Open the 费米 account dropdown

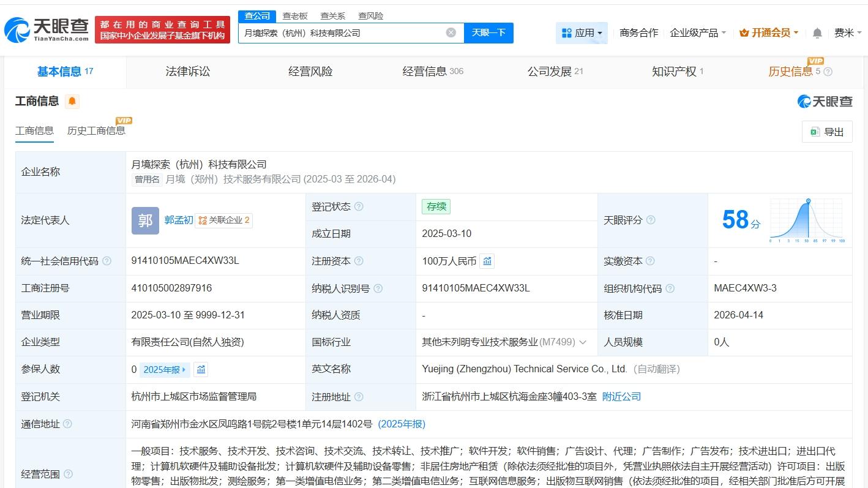pos(848,33)
